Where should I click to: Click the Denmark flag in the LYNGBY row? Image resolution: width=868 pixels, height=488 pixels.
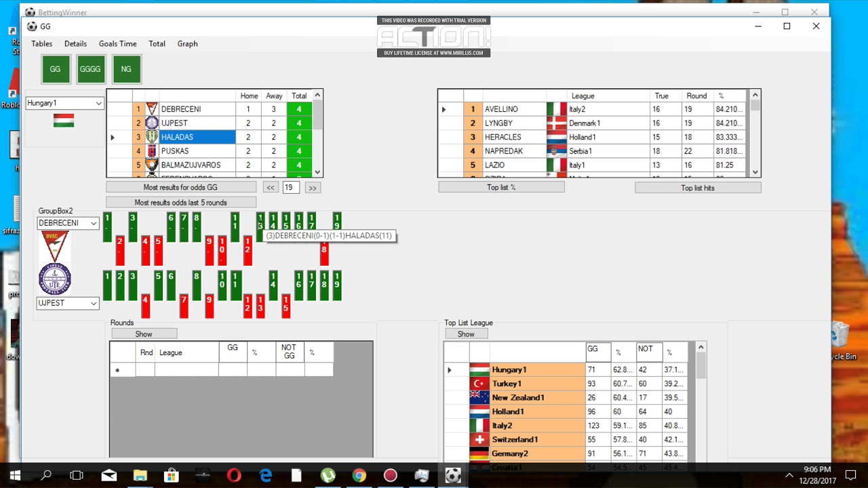556,123
